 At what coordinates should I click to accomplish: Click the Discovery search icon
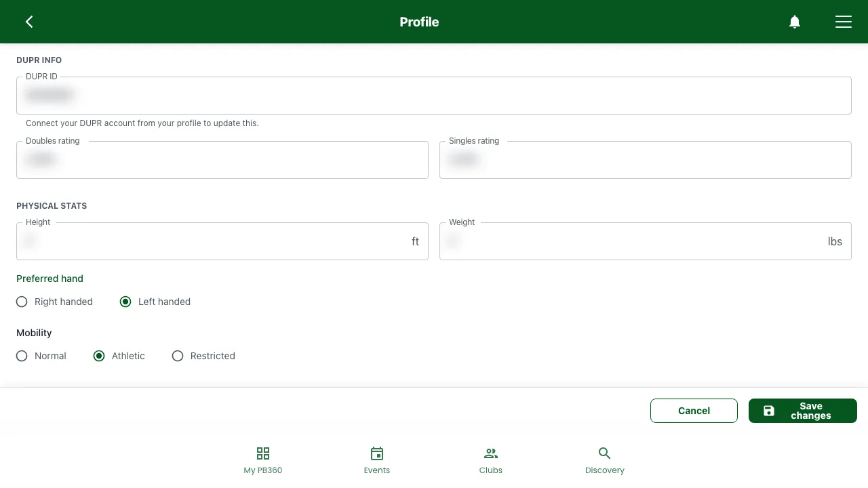point(605,453)
